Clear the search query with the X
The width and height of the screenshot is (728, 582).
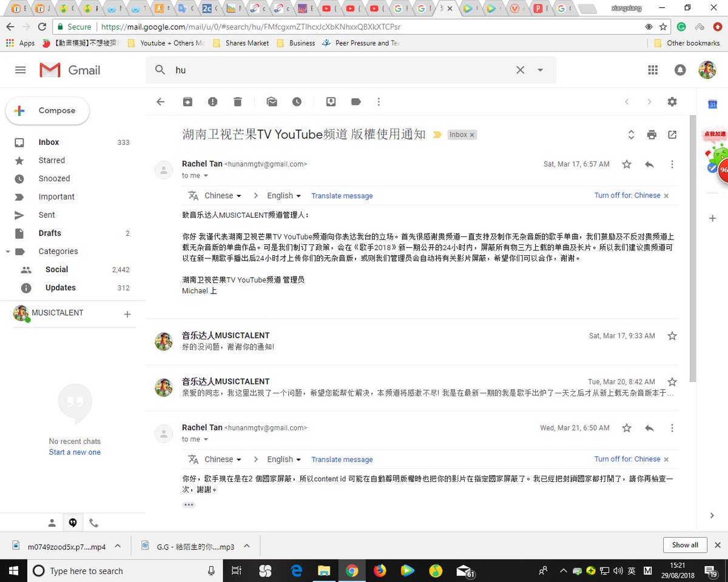(x=520, y=70)
